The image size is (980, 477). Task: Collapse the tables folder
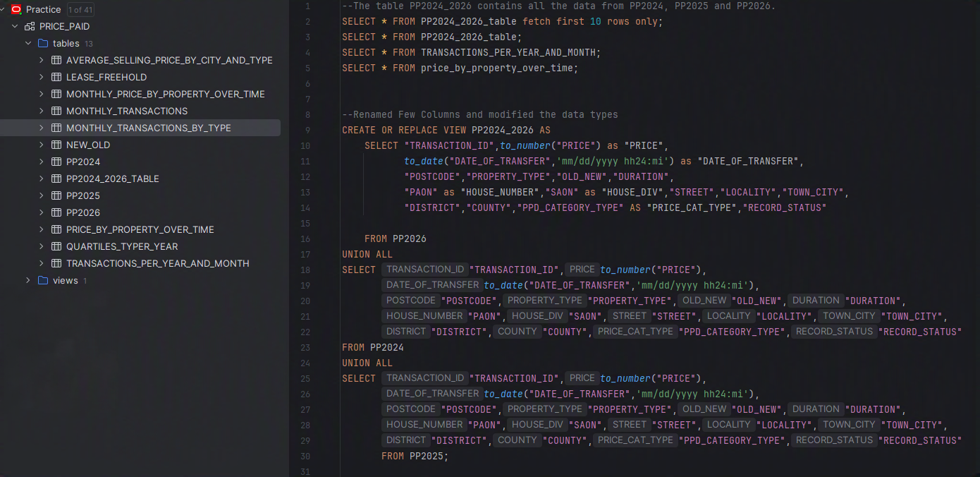[x=28, y=43]
